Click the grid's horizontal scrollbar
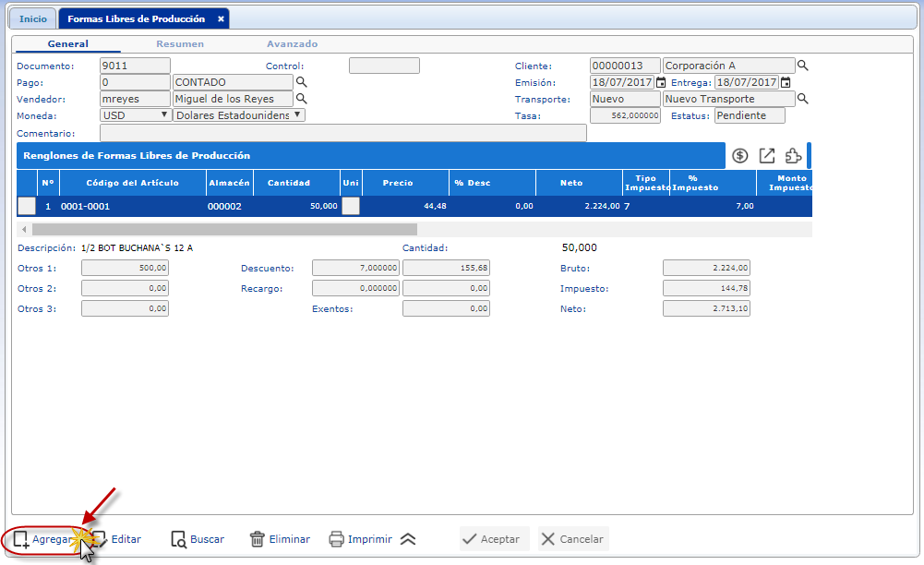The image size is (924, 565). point(223,229)
